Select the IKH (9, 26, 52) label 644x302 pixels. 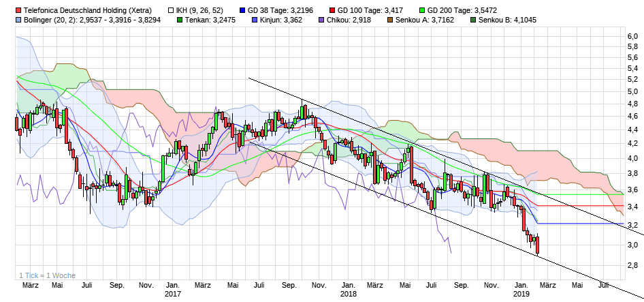(x=200, y=10)
